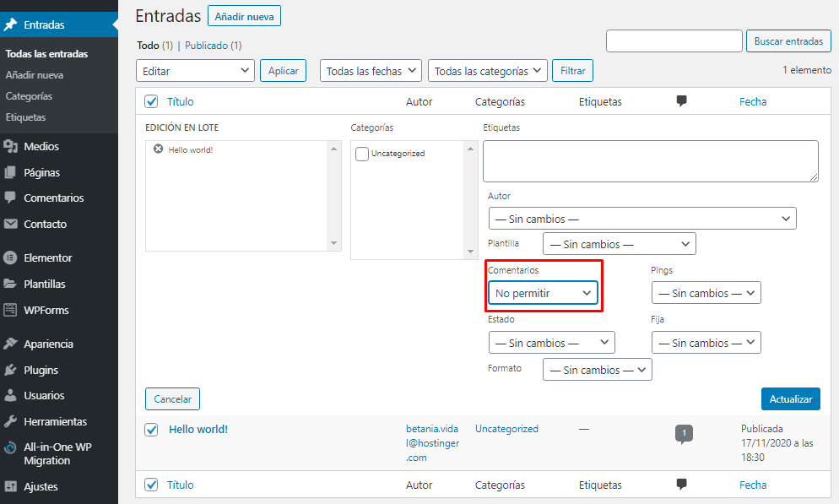Viewport: 839px width, 504px height.
Task: Click the search entries input field
Action: (674, 41)
